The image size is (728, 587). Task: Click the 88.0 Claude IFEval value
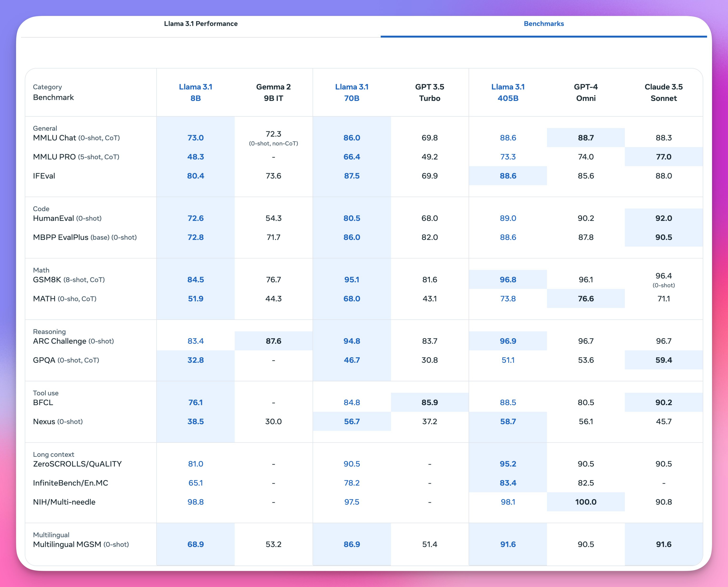(x=664, y=176)
